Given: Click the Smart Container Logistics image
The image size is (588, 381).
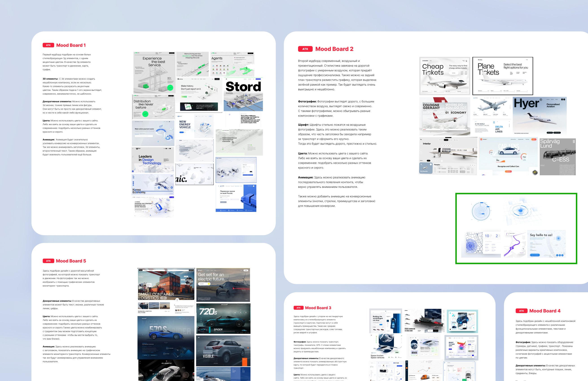Looking at the screenshot, I should (x=166, y=284).
